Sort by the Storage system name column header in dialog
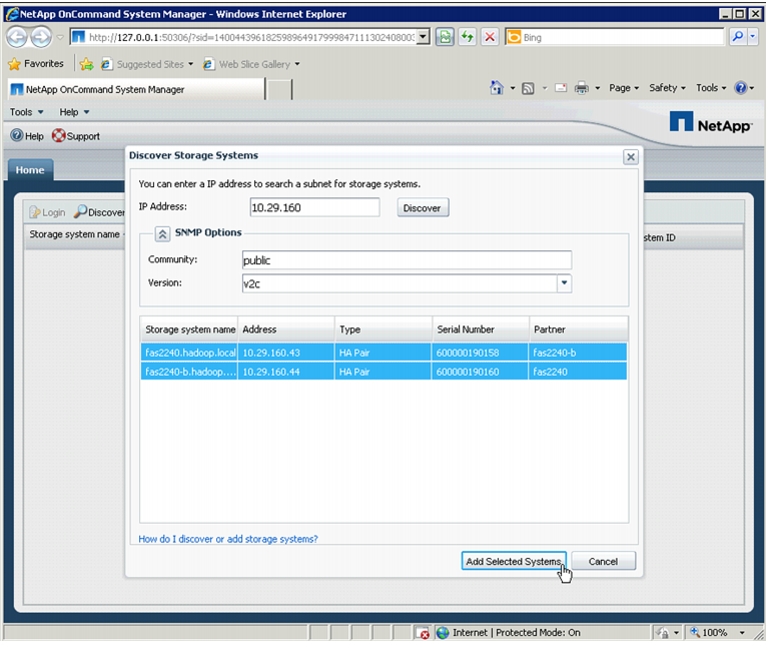Image resolution: width=768 pixels, height=671 pixels. pos(189,329)
